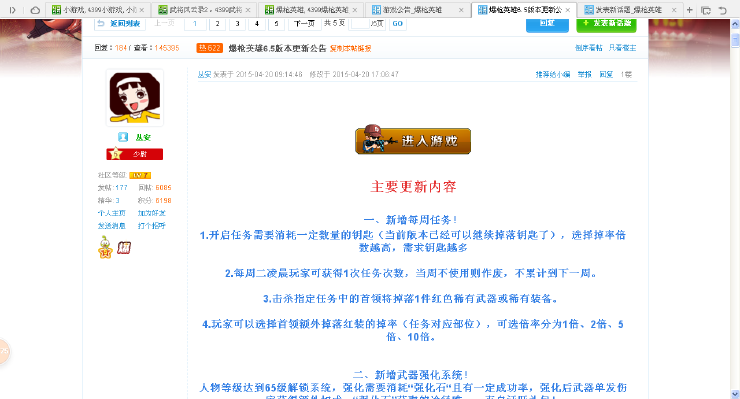Click the browser forward/play arrow icon

tap(13, 9)
